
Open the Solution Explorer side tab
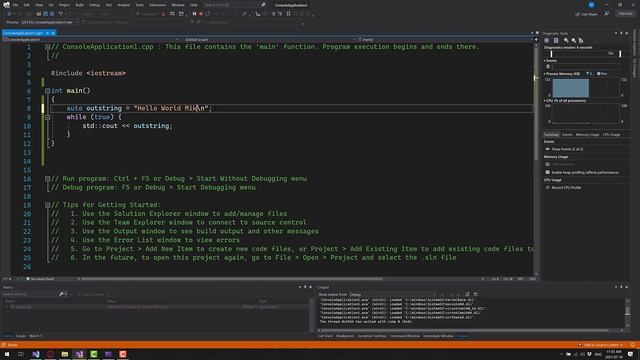(635, 43)
